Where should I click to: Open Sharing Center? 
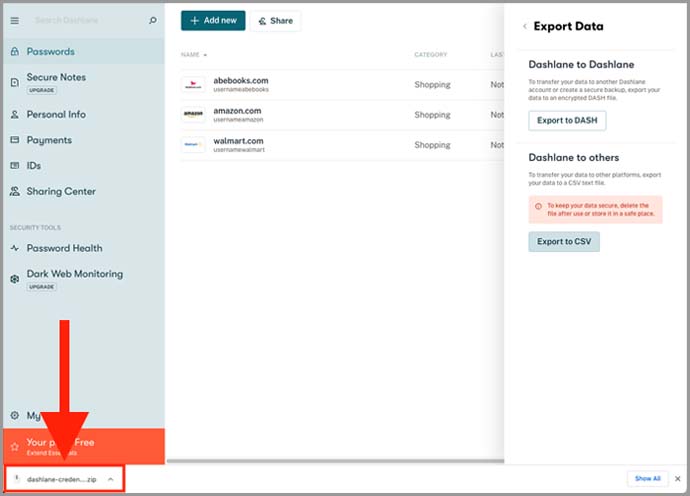click(x=84, y=191)
